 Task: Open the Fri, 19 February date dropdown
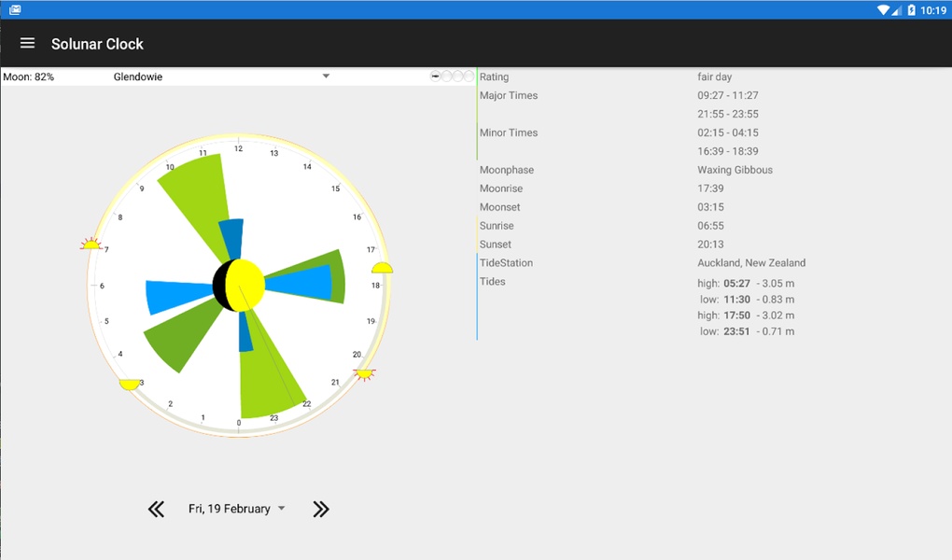(x=237, y=509)
